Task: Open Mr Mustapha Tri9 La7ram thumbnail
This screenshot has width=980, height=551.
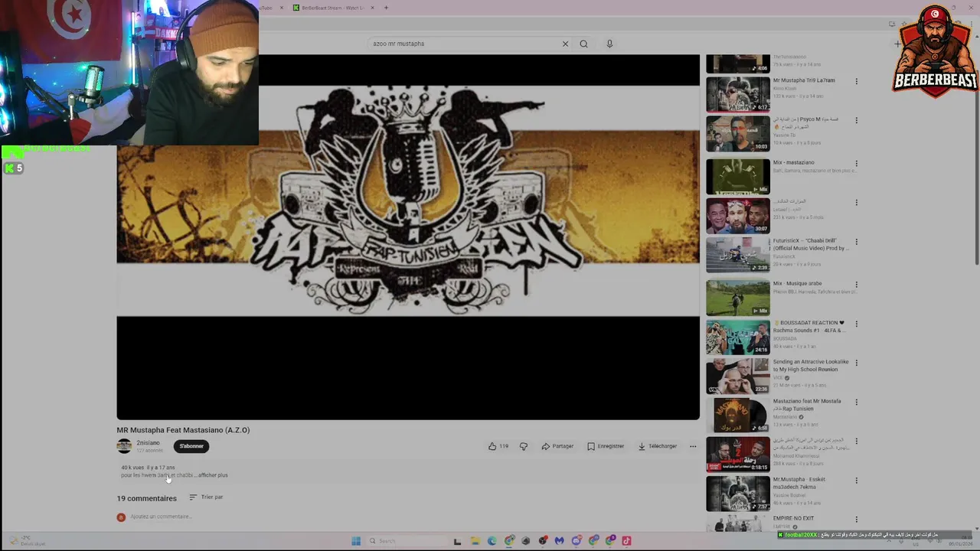Action: pos(738,94)
